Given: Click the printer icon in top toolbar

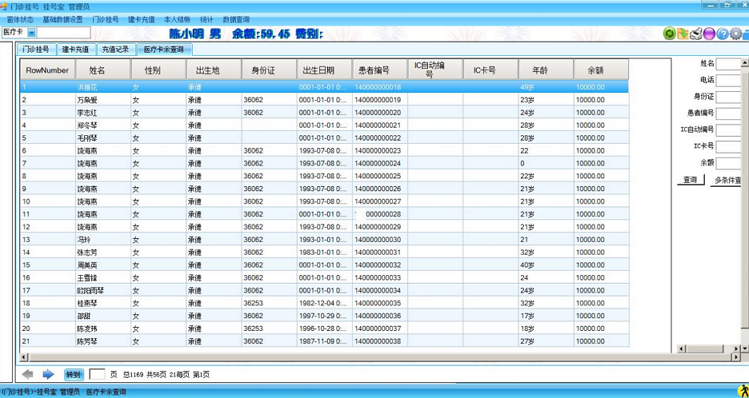Looking at the screenshot, I should [696, 33].
